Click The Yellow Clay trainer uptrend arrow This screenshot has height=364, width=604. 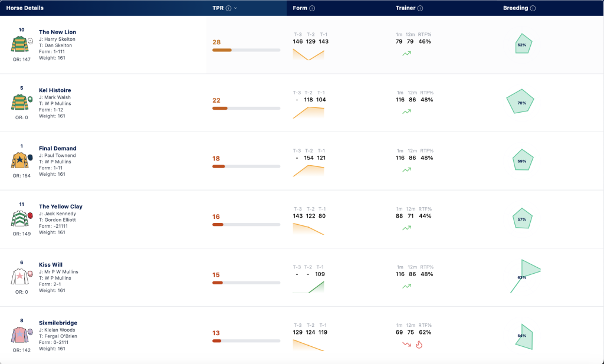407,228
